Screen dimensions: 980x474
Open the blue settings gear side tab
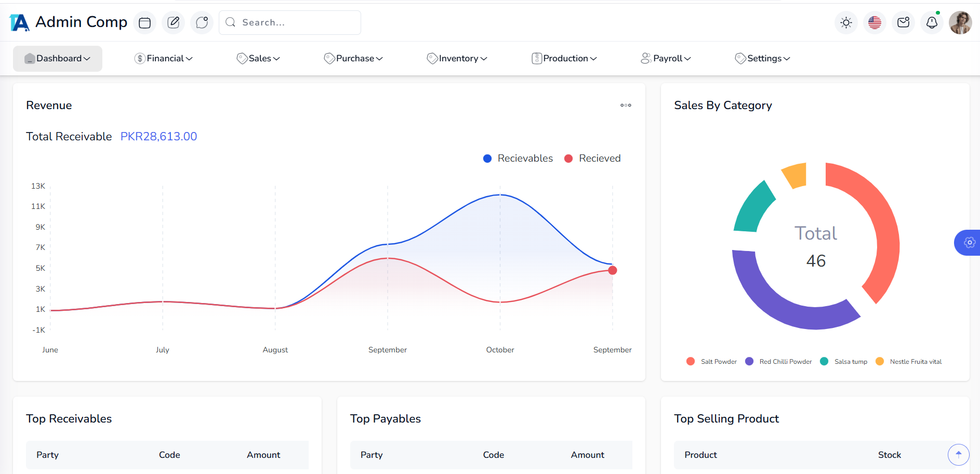point(969,243)
